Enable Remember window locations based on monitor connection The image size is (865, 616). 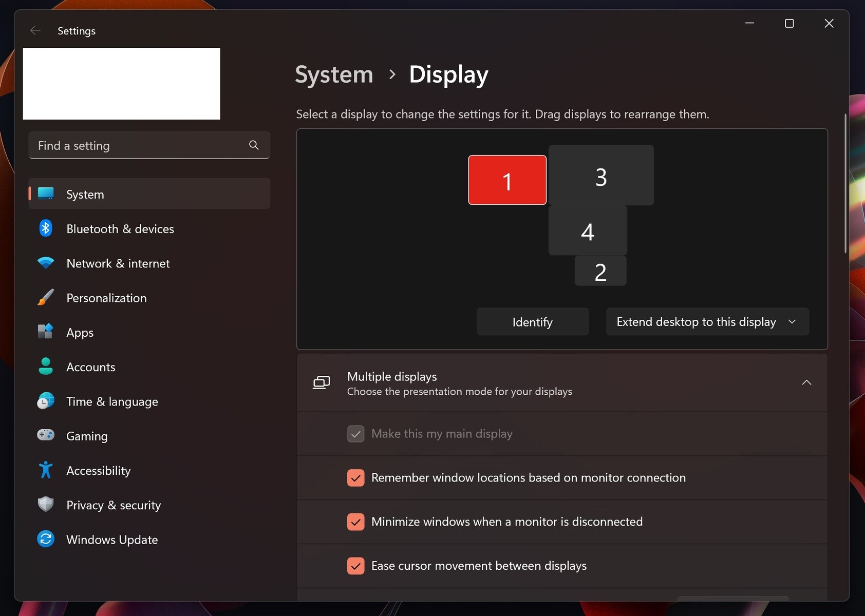[x=355, y=477]
